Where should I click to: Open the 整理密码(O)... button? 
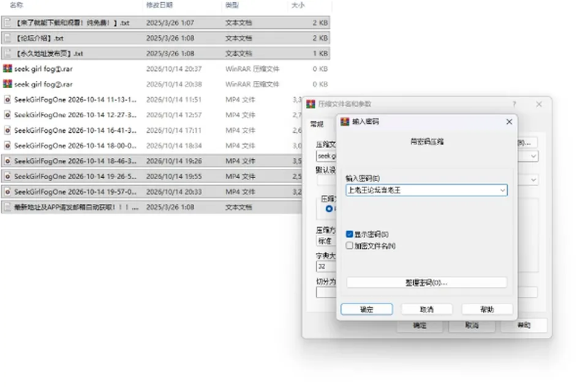[x=427, y=282]
